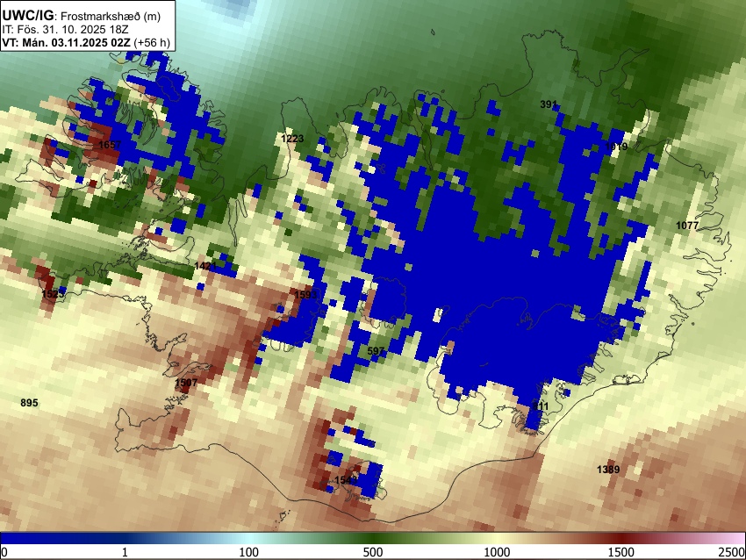Click the title text "UWC/IG: Frostmarkshæð (m)"
The height and width of the screenshot is (560, 746).
coord(82,16)
